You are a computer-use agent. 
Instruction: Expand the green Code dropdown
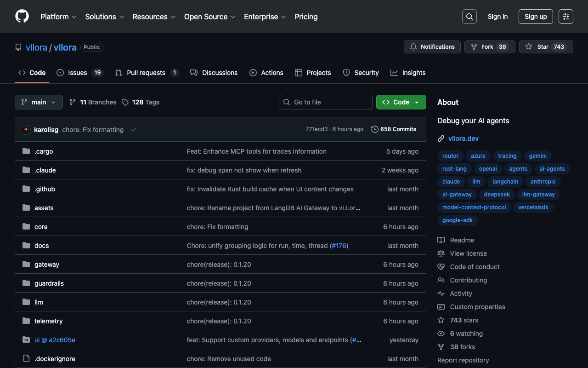click(x=401, y=102)
